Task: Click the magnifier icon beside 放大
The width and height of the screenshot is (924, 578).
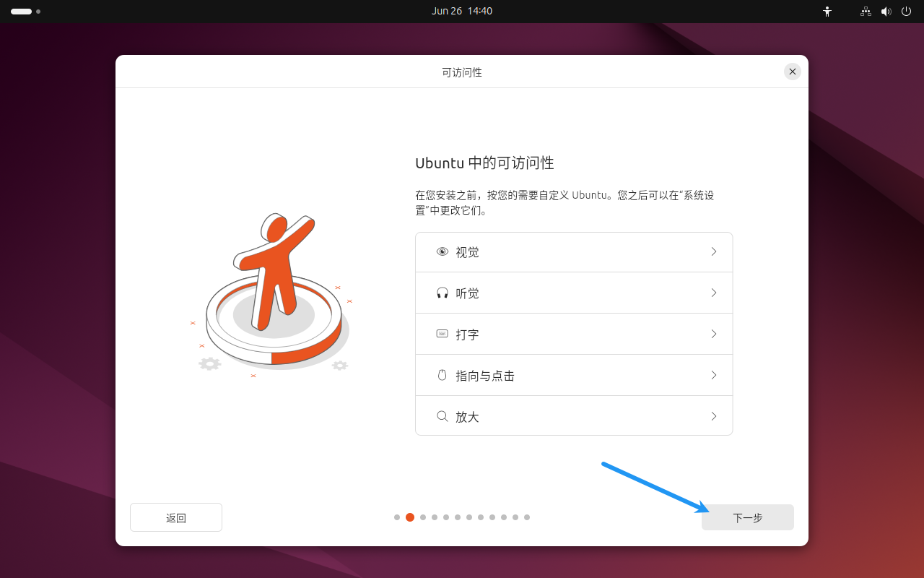Action: 443,417
